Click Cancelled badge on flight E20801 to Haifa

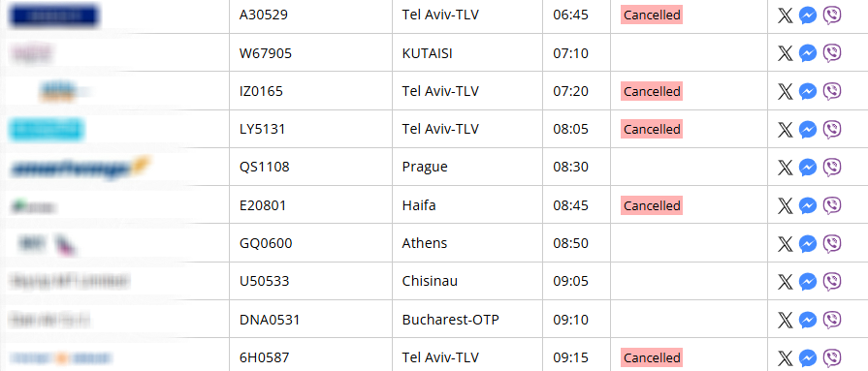(x=652, y=205)
